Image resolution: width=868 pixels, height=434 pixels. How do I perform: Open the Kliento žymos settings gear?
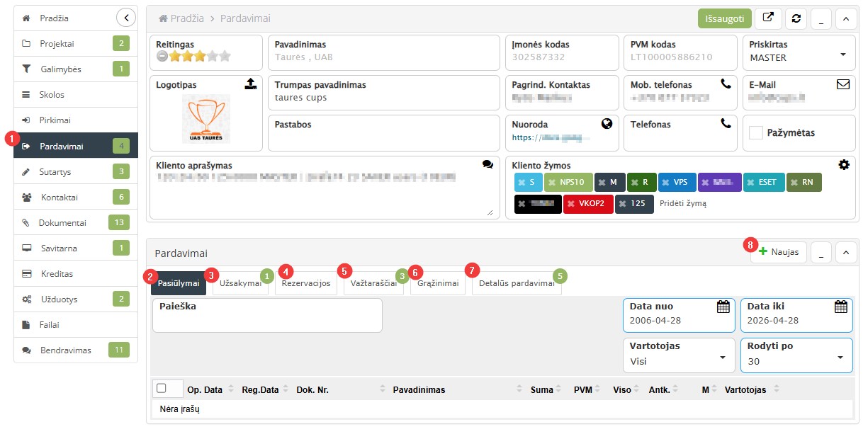tap(843, 164)
